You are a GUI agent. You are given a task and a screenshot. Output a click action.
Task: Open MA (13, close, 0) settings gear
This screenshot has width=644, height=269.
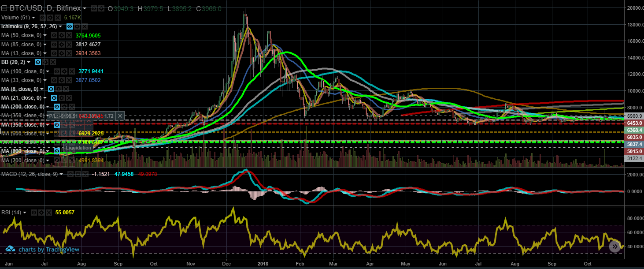[x=62, y=53]
